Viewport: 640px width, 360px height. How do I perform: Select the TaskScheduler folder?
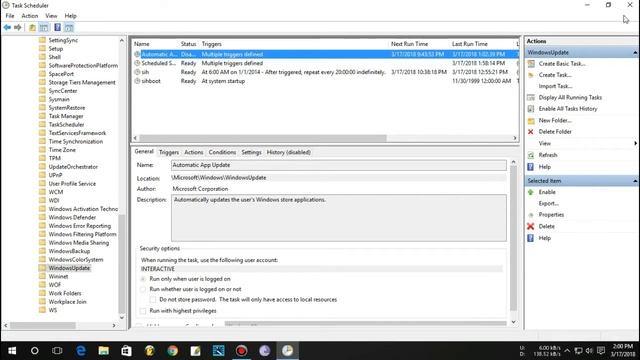(x=66, y=125)
